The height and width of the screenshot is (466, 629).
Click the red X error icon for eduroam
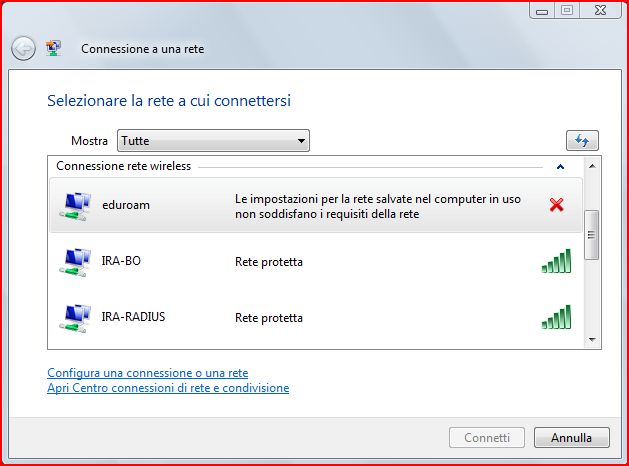tap(557, 205)
